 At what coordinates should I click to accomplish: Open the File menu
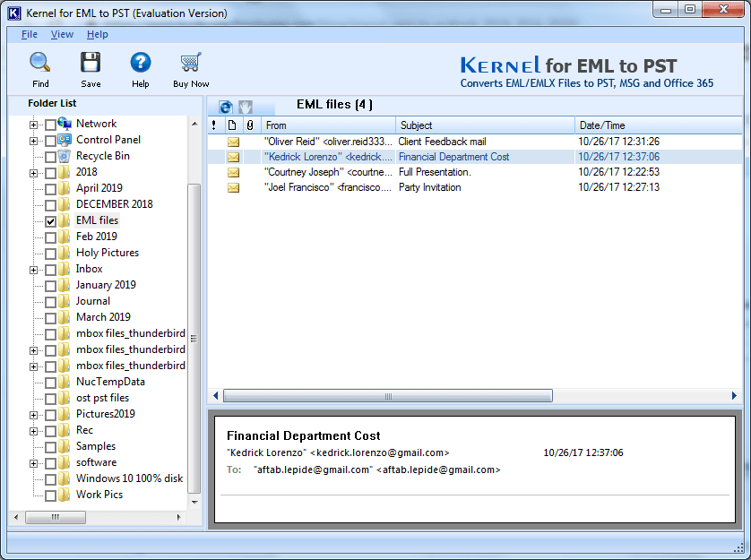pos(30,34)
